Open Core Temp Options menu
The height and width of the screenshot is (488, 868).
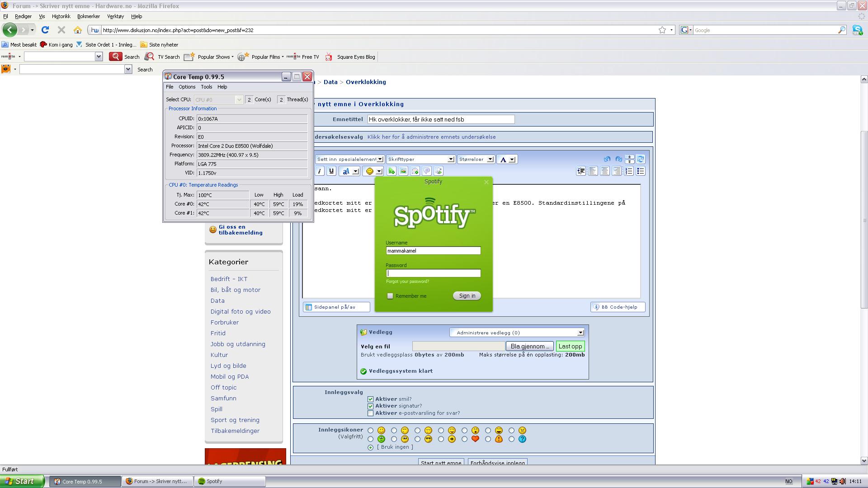point(187,87)
